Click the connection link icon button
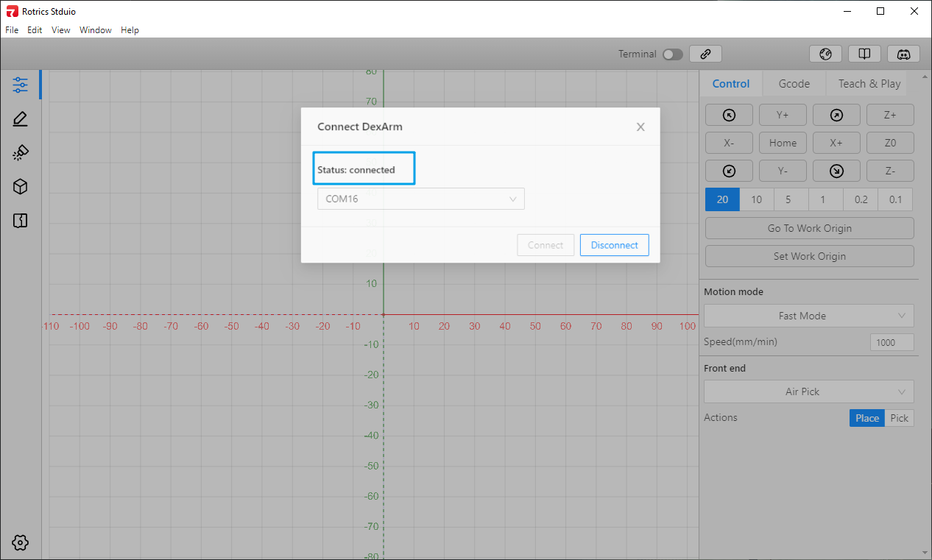 tap(705, 54)
